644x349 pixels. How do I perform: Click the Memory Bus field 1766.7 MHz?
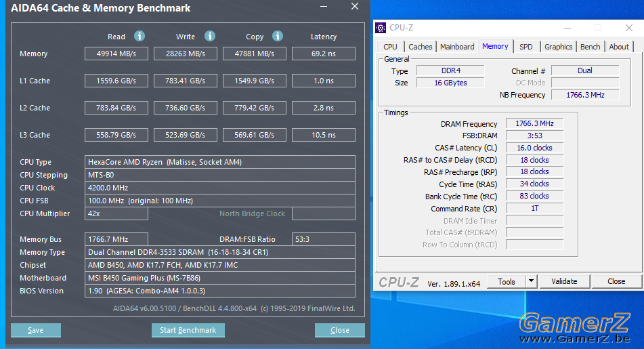(x=116, y=239)
